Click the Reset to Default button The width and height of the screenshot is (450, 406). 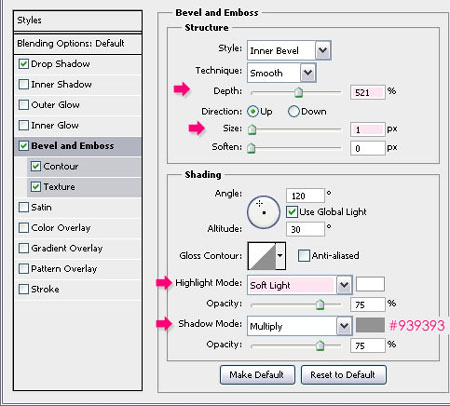(343, 375)
